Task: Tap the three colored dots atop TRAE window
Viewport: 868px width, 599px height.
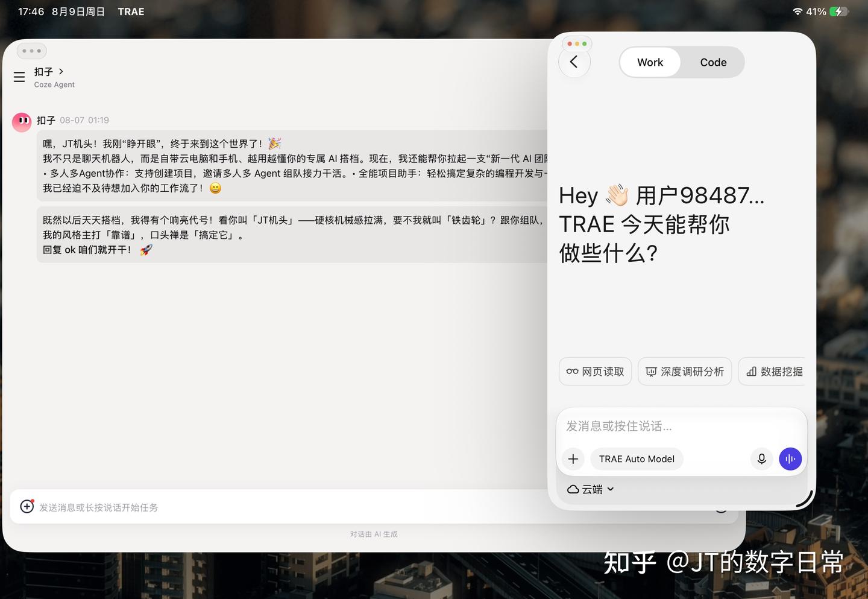Action: (577, 43)
